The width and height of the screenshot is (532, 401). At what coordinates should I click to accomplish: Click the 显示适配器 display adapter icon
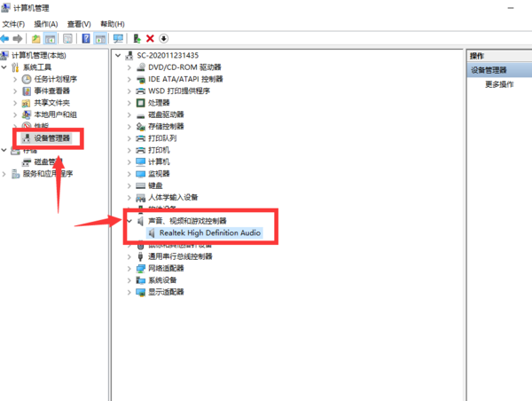point(140,292)
